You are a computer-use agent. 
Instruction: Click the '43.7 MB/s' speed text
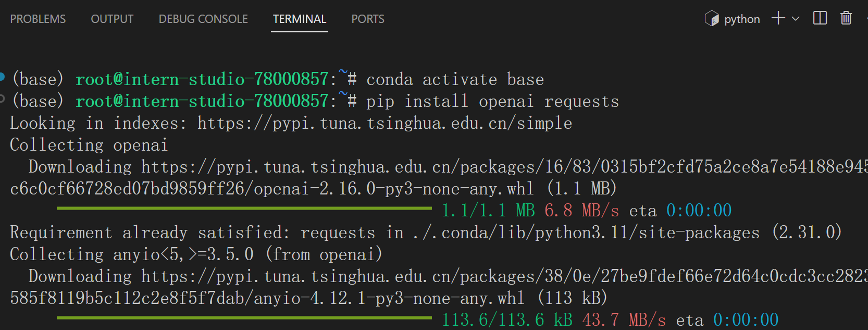624,320
